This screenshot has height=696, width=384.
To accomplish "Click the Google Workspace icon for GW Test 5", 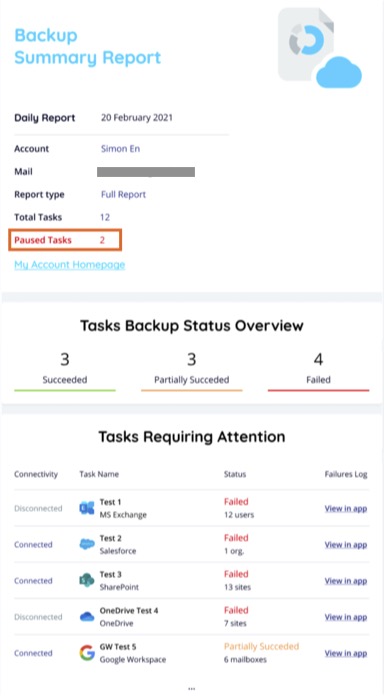I will pos(87,652).
